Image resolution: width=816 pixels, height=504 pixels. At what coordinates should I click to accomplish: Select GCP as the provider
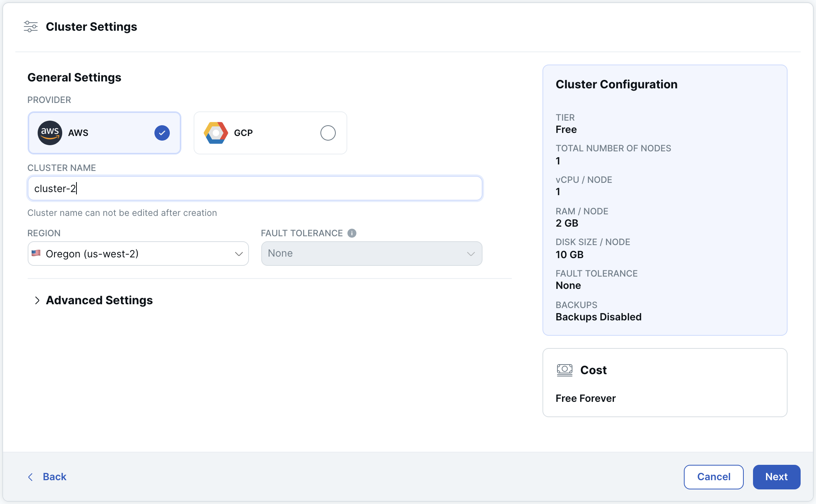coord(270,133)
